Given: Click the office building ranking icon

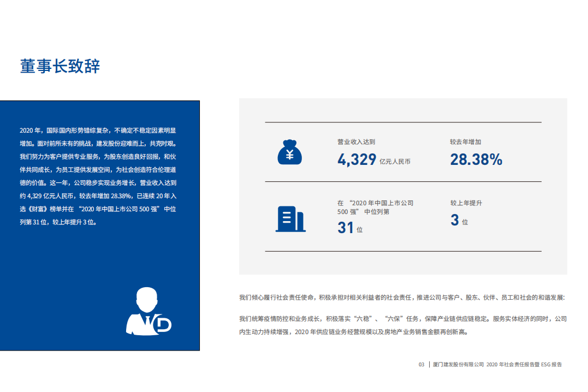Looking at the screenshot, I should click(291, 218).
